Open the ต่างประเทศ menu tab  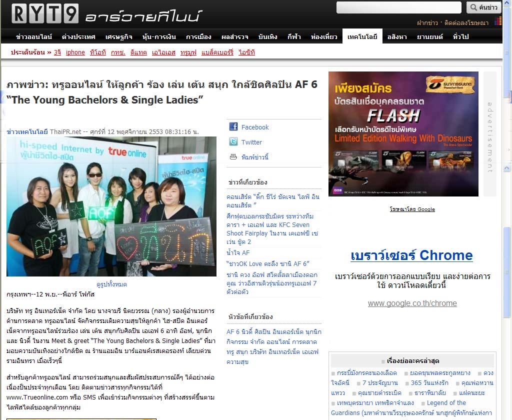78,36
